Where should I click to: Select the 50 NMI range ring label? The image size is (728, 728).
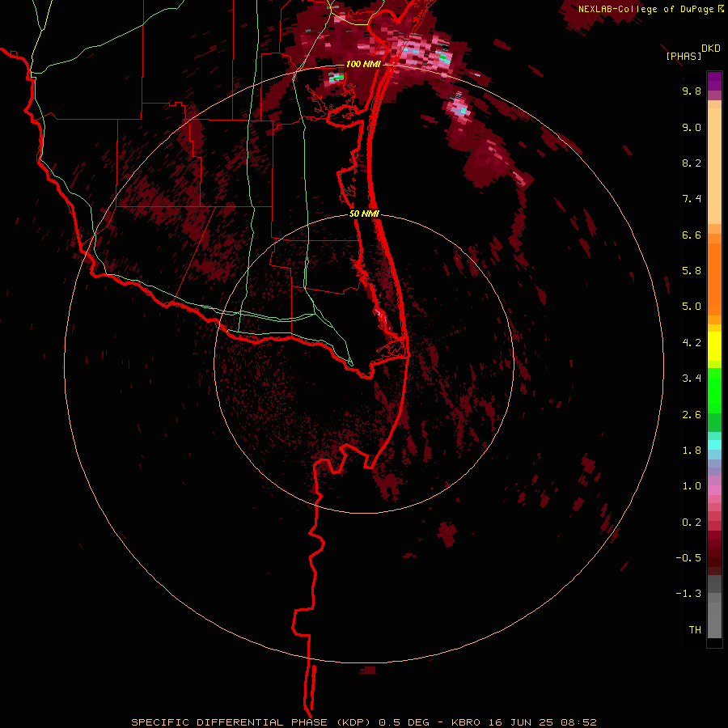(x=365, y=214)
